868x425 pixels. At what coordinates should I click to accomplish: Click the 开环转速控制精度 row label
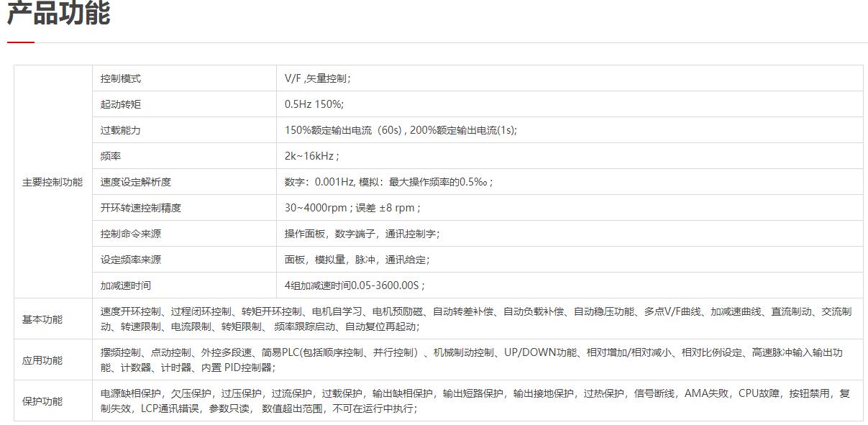[141, 208]
